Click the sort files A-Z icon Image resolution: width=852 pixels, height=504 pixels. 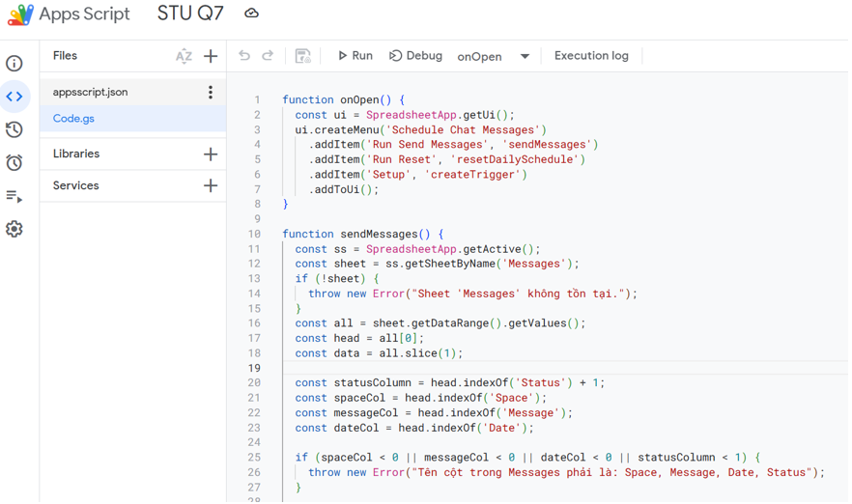tap(184, 56)
